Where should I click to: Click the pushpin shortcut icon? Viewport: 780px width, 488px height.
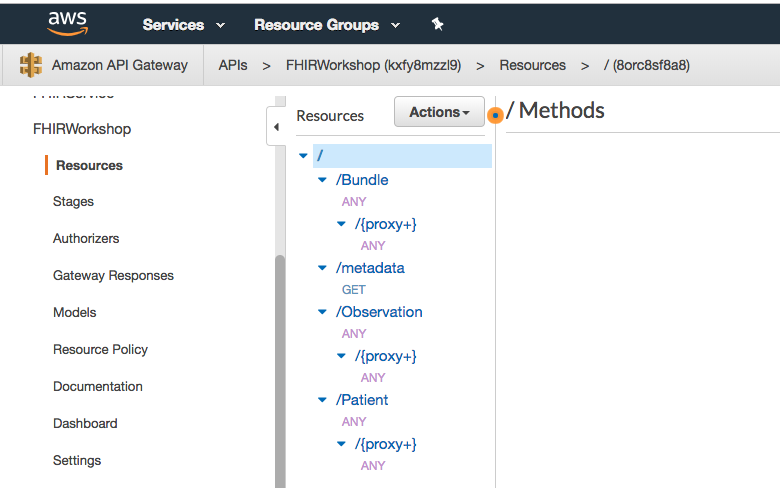click(x=437, y=24)
